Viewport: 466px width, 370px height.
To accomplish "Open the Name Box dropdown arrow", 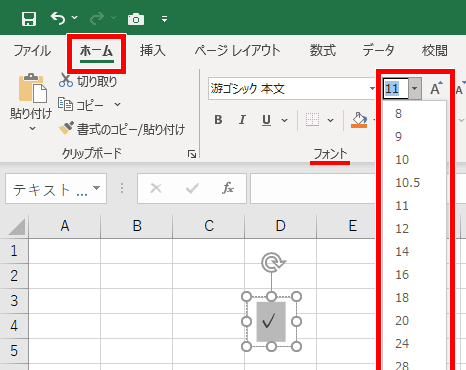I will click(97, 188).
